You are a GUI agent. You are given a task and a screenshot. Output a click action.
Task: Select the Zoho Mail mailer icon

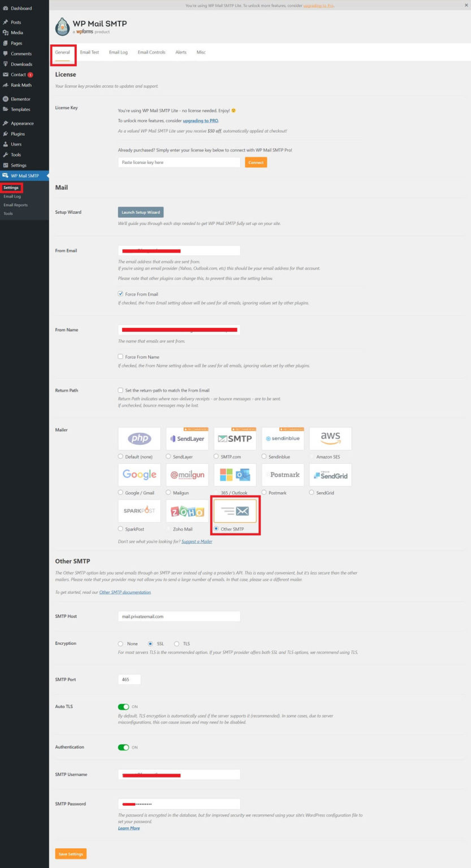point(187,510)
